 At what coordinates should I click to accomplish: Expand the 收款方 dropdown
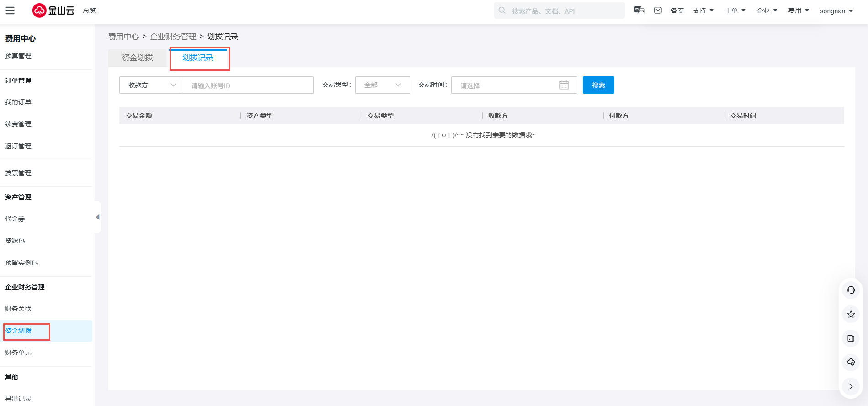click(150, 85)
